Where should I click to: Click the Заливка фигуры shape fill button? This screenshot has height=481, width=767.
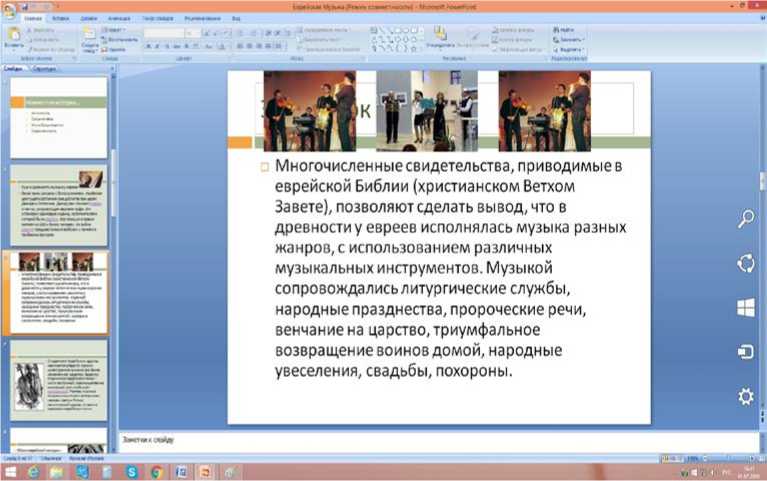pyautogui.click(x=513, y=30)
